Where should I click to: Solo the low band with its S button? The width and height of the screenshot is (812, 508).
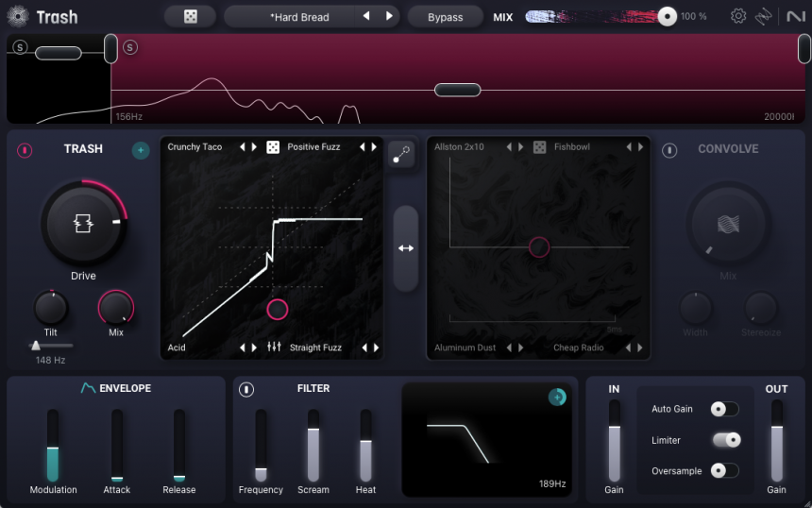[x=20, y=47]
